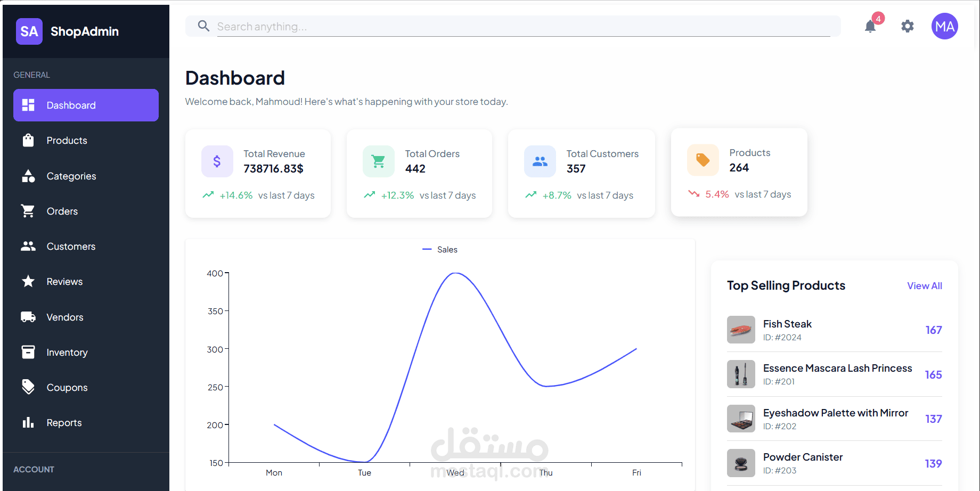Screen dimensions: 980x491
Task: Open Reviews label in sidebar
Action: pyautogui.click(x=64, y=282)
